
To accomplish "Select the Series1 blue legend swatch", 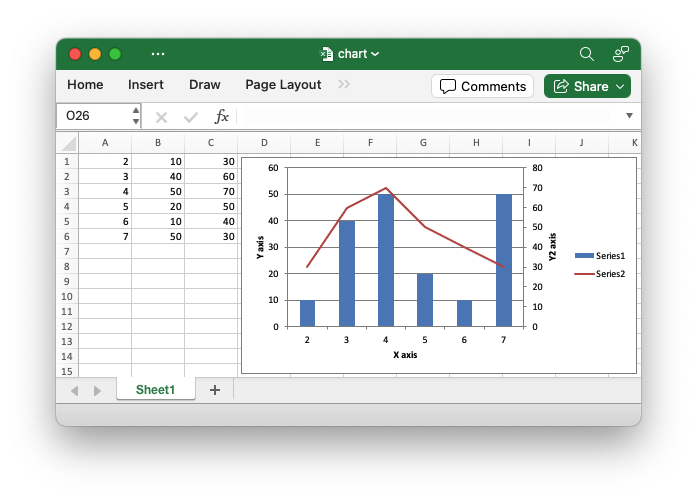I will (x=584, y=256).
